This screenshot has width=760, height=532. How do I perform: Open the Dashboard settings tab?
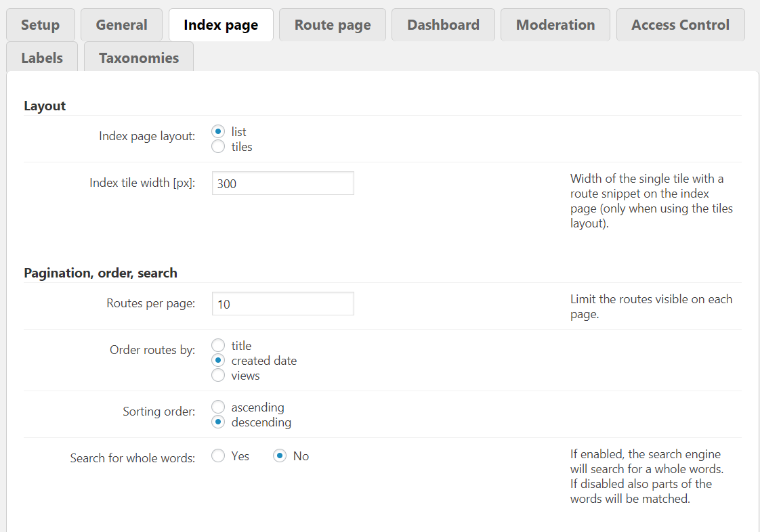(x=443, y=25)
